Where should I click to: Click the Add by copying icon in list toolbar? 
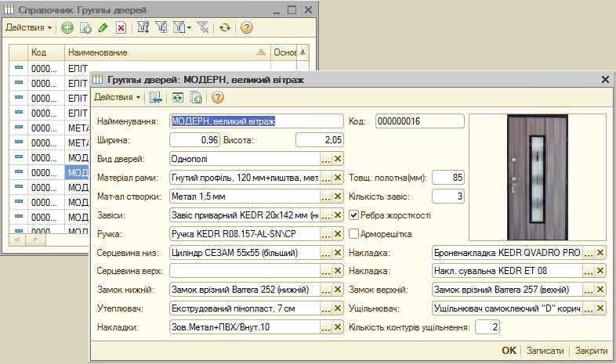click(85, 27)
